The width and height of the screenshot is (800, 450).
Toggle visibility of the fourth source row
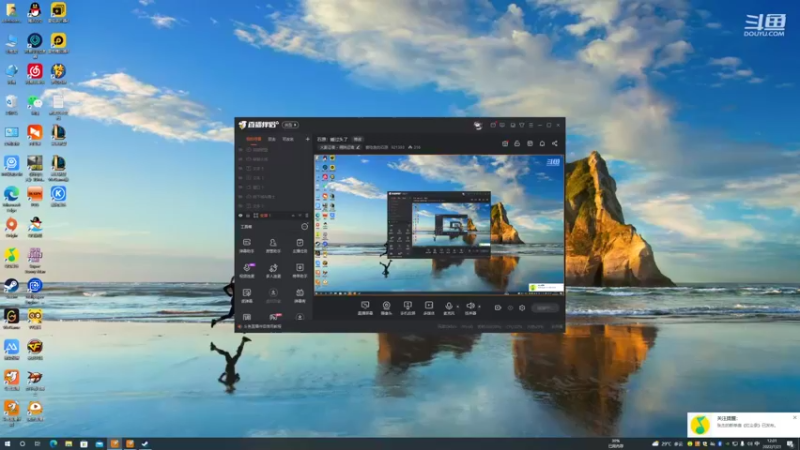[241, 178]
